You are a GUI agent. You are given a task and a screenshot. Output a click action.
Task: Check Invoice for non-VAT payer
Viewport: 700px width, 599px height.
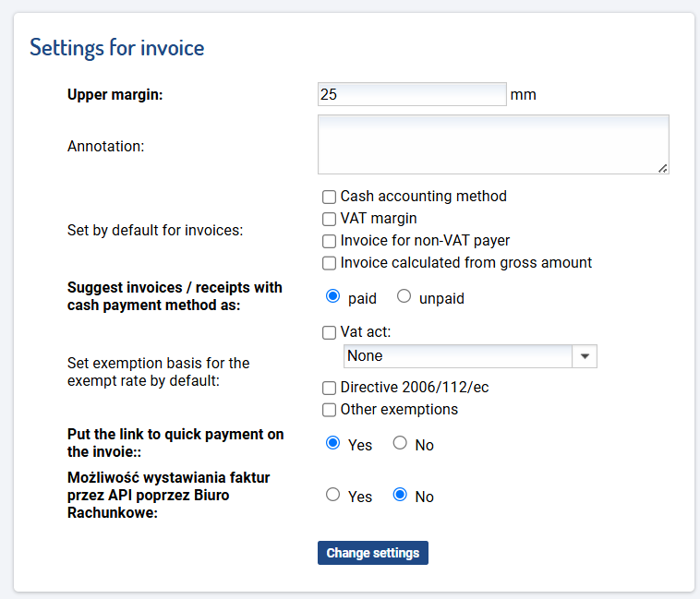pos(329,241)
